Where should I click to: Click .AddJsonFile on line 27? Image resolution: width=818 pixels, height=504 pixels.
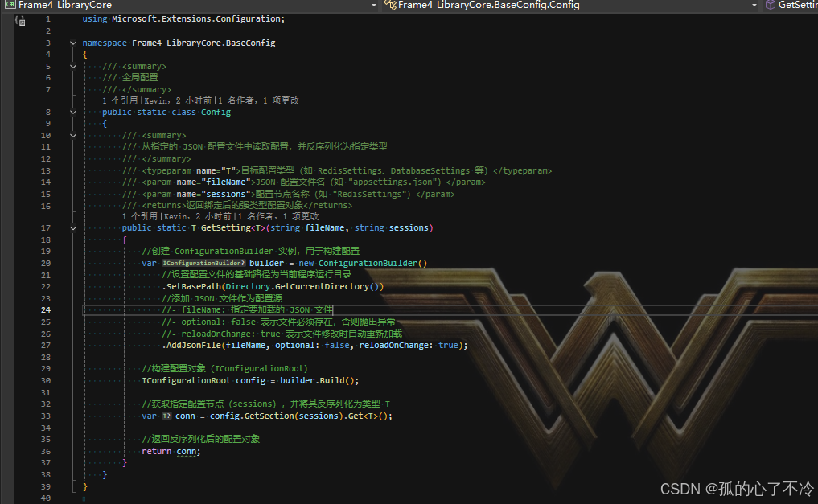pyautogui.click(x=191, y=345)
